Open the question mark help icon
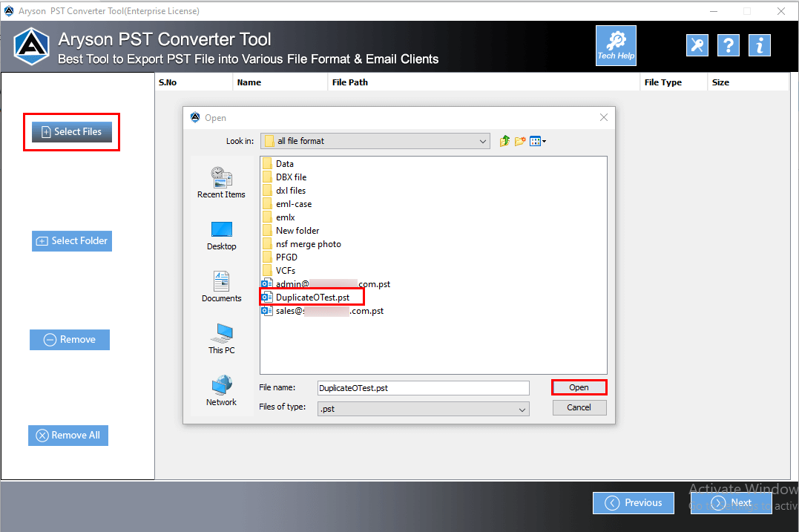The image size is (799, 532). pyautogui.click(x=729, y=45)
